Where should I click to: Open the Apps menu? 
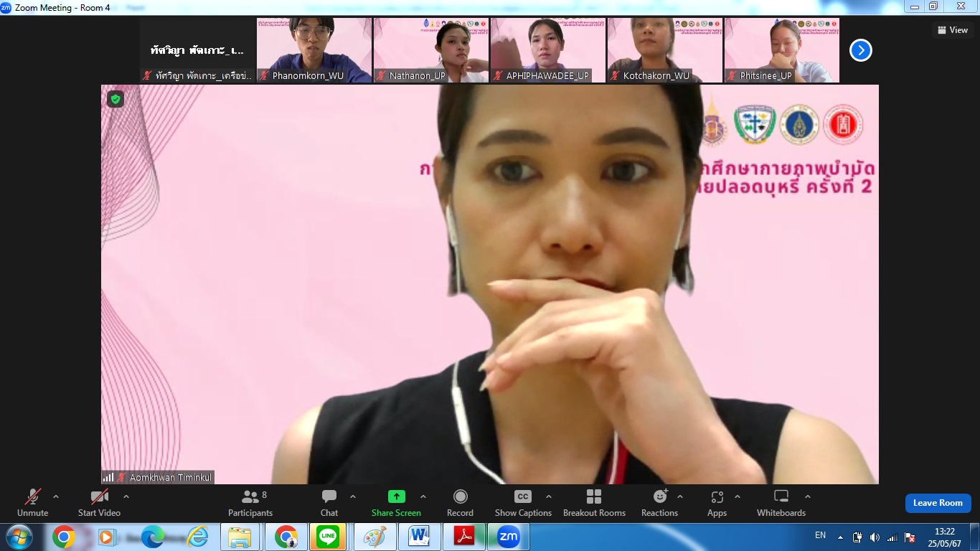(717, 502)
